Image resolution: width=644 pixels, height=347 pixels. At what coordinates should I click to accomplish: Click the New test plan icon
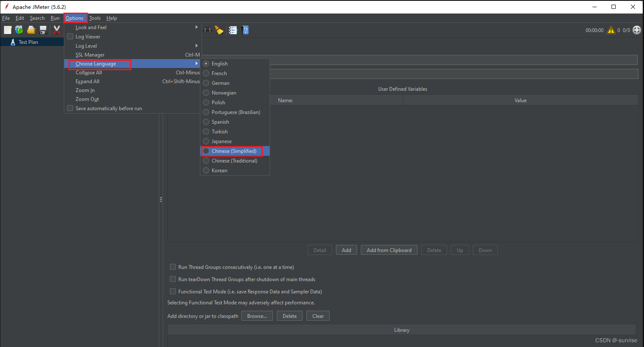click(8, 30)
